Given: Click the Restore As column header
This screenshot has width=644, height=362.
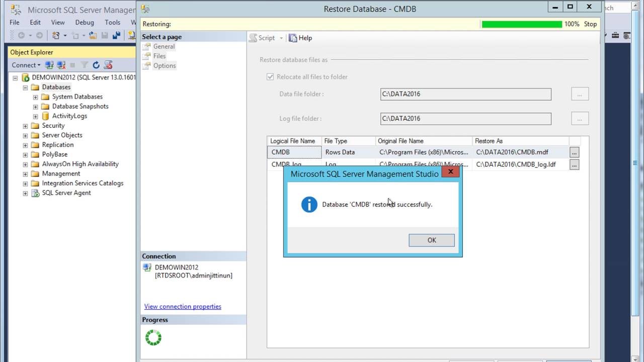Looking at the screenshot, I should point(521,141).
